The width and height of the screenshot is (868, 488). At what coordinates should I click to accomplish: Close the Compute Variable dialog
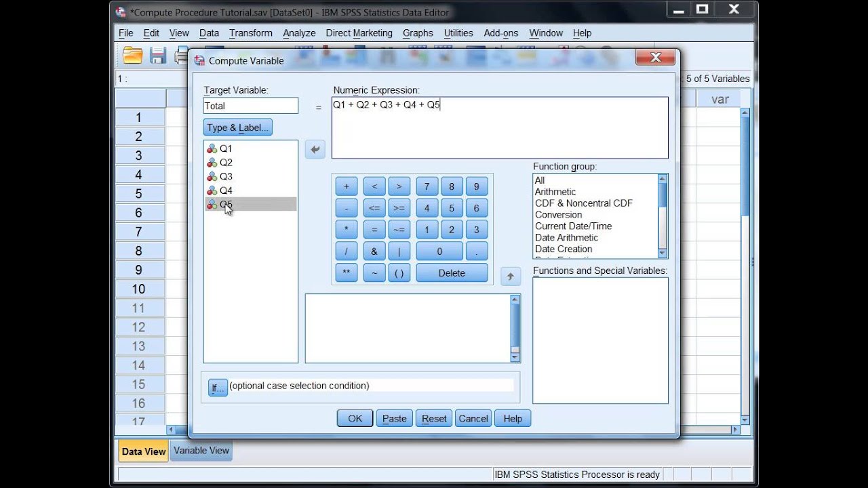(655, 58)
